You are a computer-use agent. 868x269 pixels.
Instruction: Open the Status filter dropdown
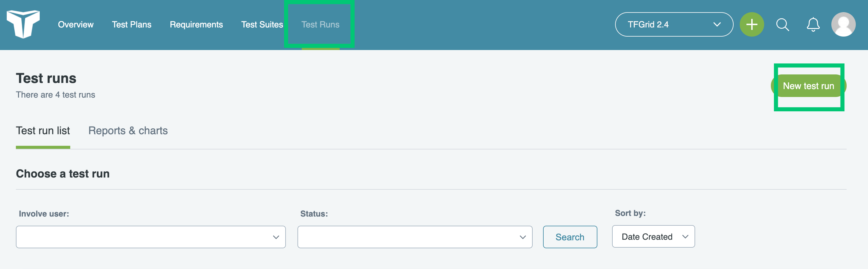[415, 237]
